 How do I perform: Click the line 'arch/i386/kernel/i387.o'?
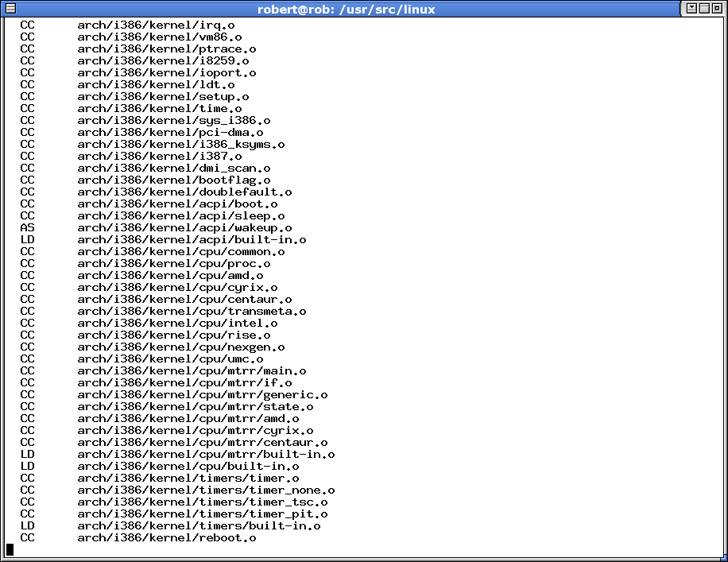pyautogui.click(x=160, y=157)
